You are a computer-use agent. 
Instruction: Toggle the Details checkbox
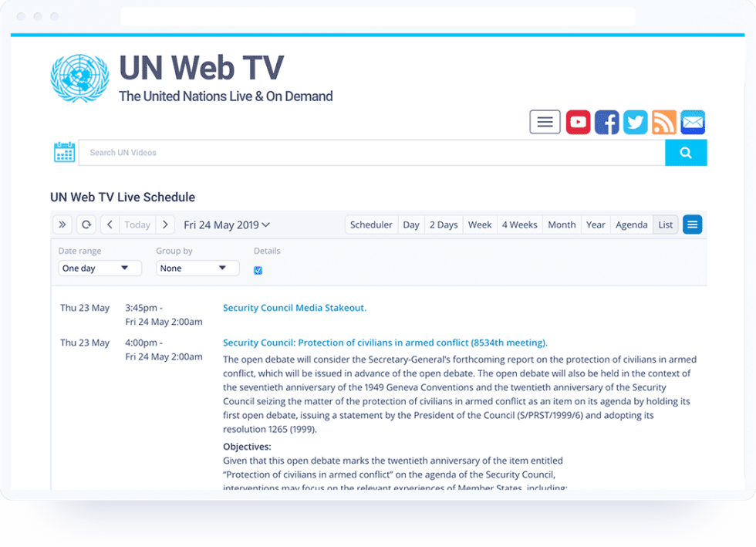[x=258, y=270]
